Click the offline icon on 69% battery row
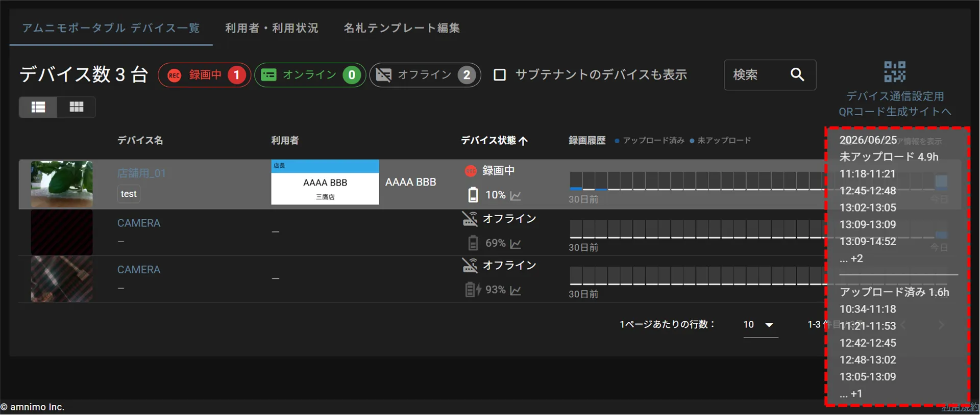Viewport: 980px width, 415px height. tap(470, 219)
